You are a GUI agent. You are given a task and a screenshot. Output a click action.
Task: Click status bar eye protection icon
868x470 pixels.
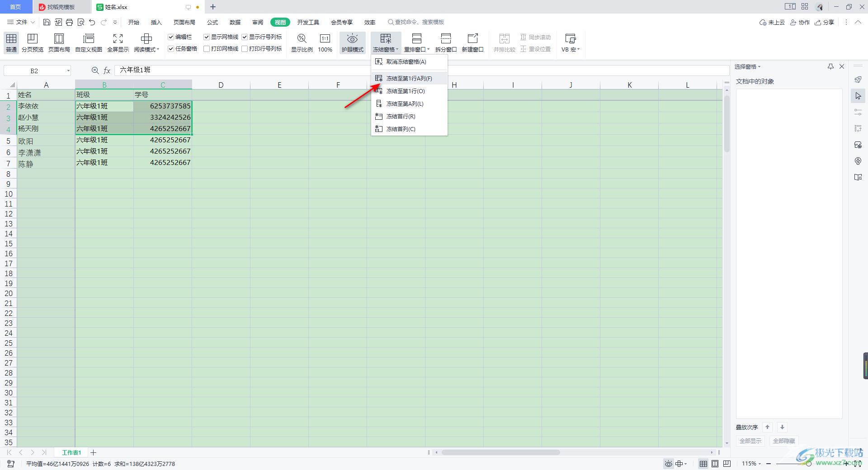(668, 464)
